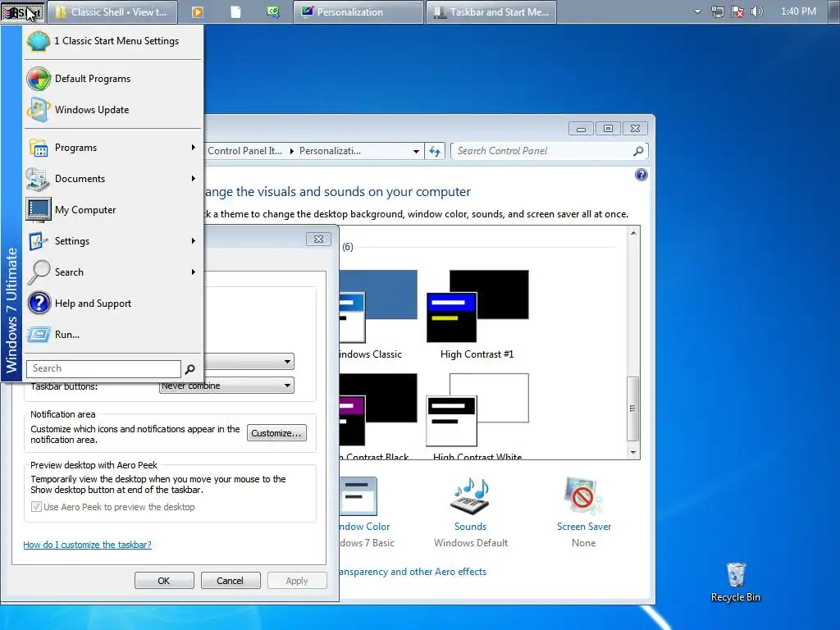
Task: Click the Search Control Panel magnifier icon
Action: tap(638, 151)
